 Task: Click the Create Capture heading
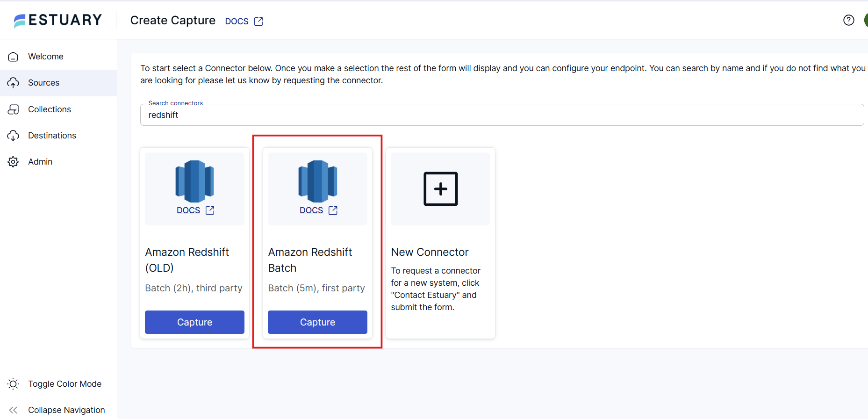[173, 20]
